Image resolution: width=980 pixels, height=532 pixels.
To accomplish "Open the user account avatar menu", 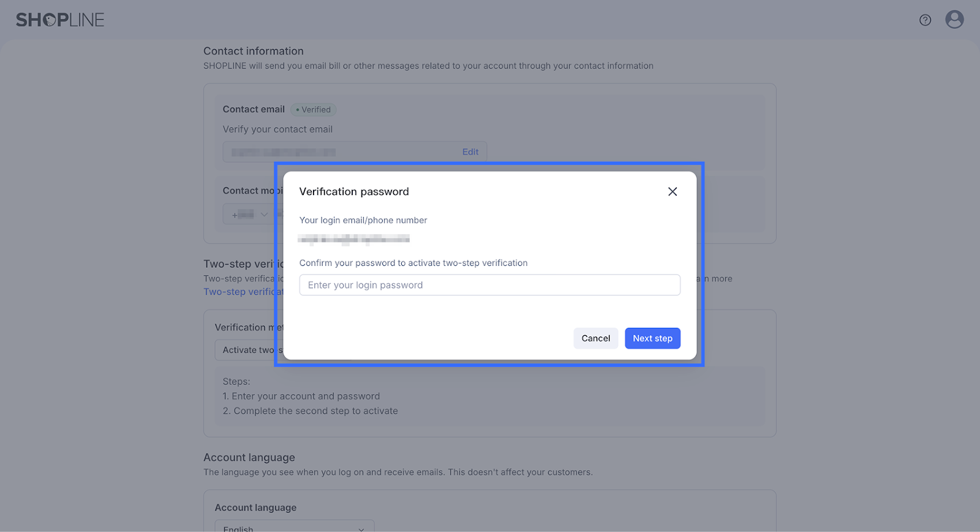I will click(x=954, y=20).
